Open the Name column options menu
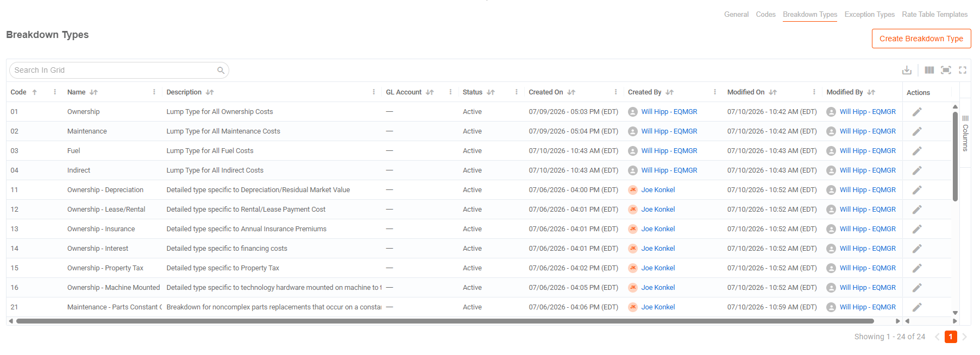This screenshot has width=980, height=355. [154, 92]
